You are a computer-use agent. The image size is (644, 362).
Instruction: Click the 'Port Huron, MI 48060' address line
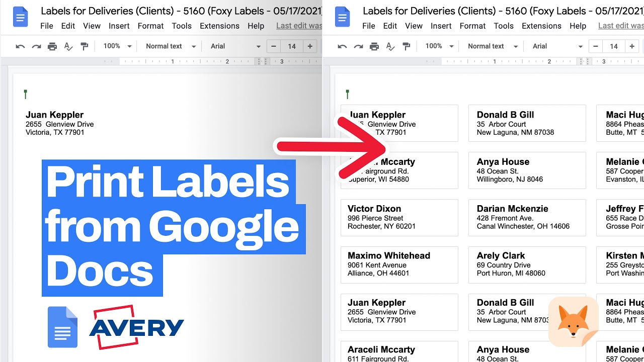click(511, 274)
